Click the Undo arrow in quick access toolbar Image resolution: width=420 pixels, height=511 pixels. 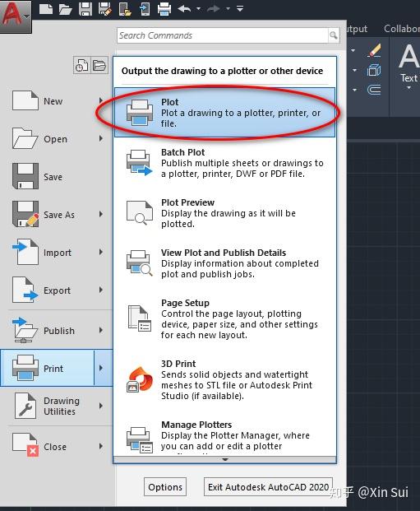pos(184,9)
